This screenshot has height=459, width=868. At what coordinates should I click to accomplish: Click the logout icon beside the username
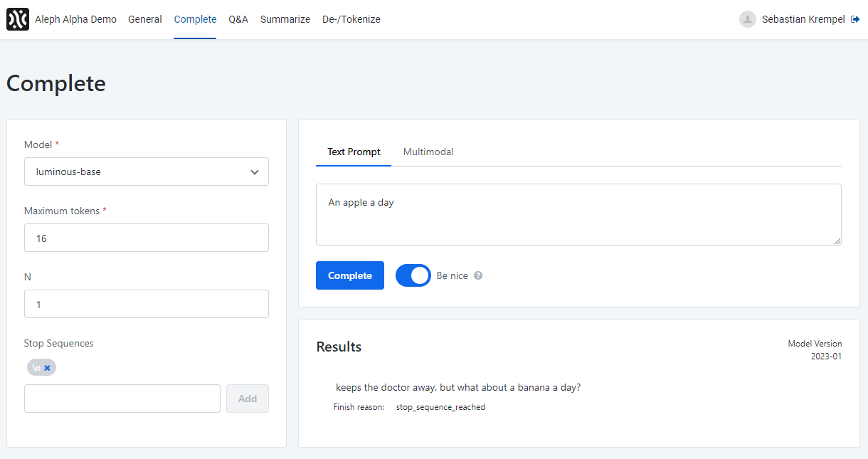pyautogui.click(x=855, y=19)
